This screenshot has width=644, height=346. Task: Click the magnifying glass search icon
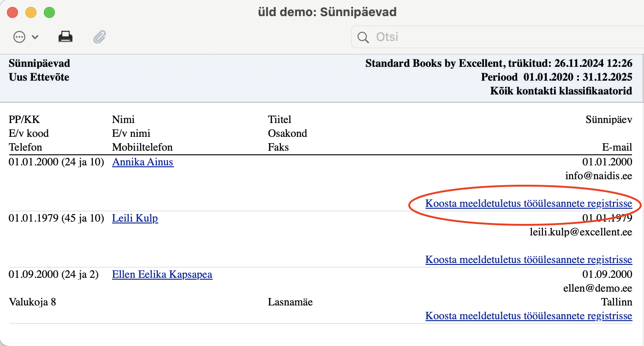tap(364, 37)
